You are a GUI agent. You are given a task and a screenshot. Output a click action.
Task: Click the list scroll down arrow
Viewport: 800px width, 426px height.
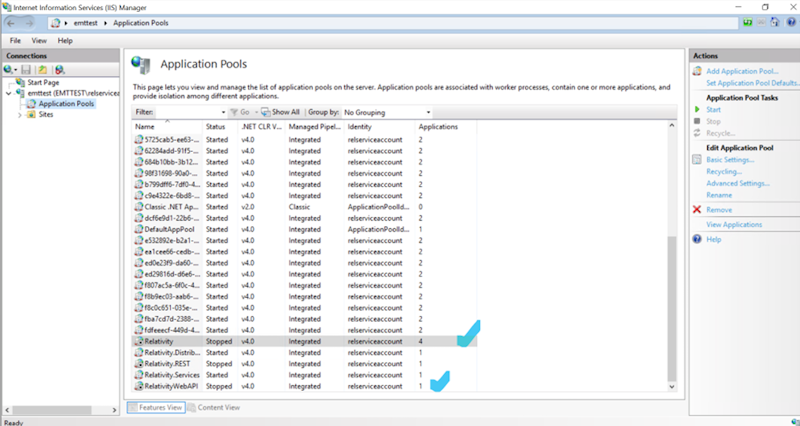click(671, 386)
